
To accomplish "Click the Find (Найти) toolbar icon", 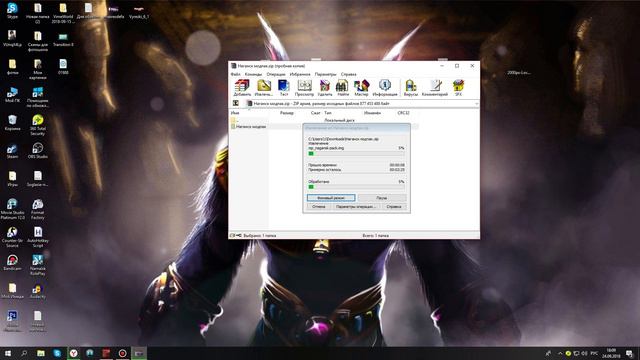I will coord(342,87).
